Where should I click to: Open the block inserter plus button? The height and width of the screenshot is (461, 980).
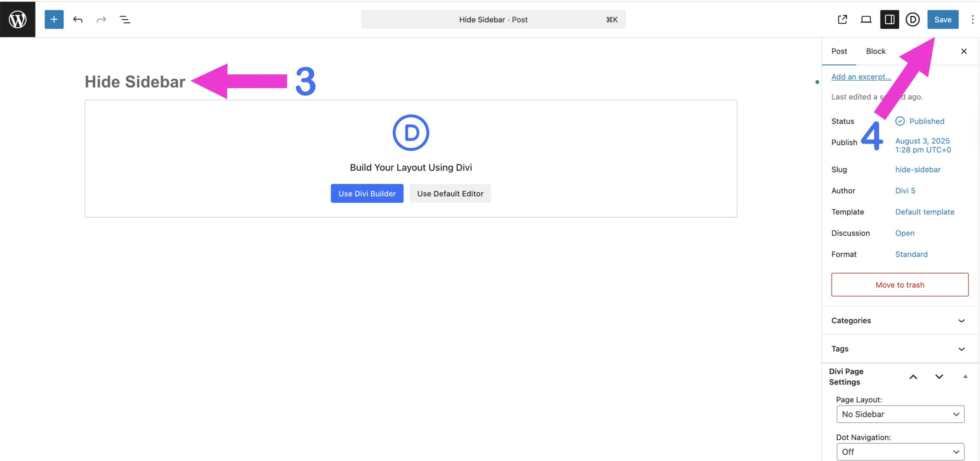click(x=54, y=20)
